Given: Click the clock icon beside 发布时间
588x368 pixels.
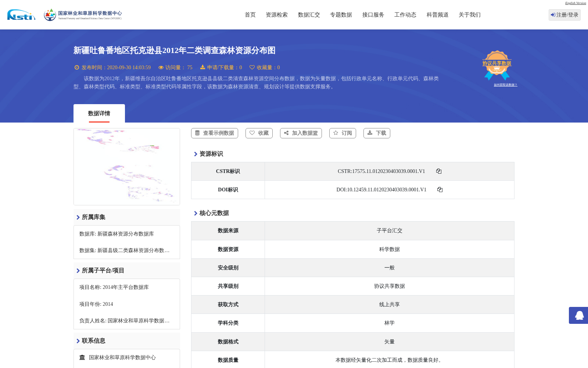Looking at the screenshot, I should [77, 67].
